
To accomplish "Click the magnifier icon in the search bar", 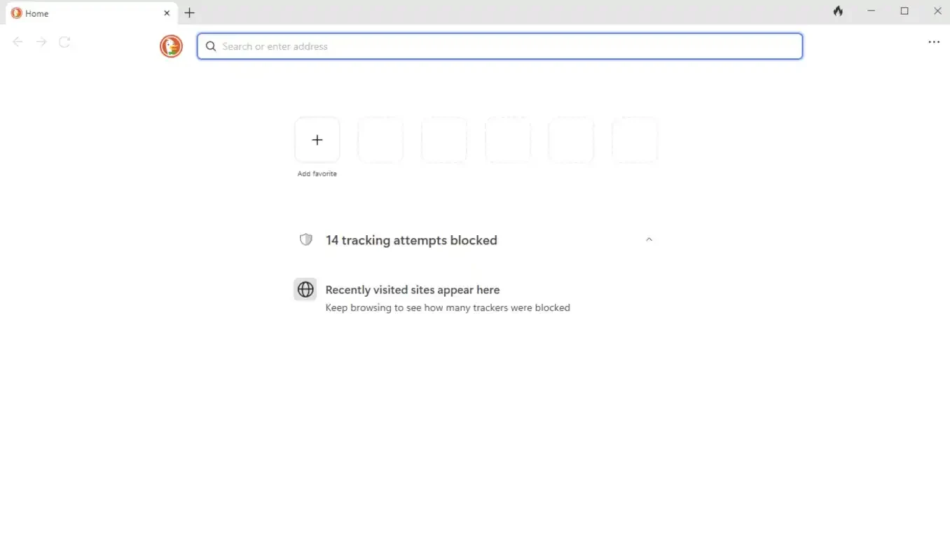I will [x=211, y=47].
